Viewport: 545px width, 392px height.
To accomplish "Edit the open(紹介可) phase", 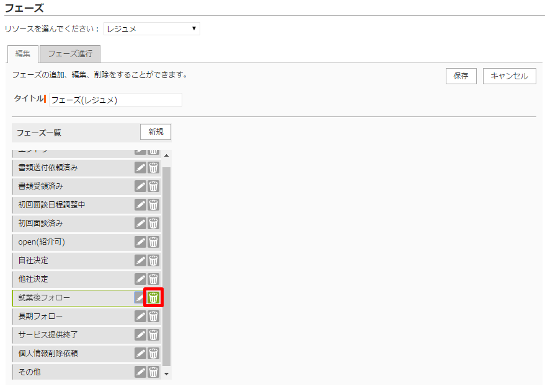I will [140, 242].
